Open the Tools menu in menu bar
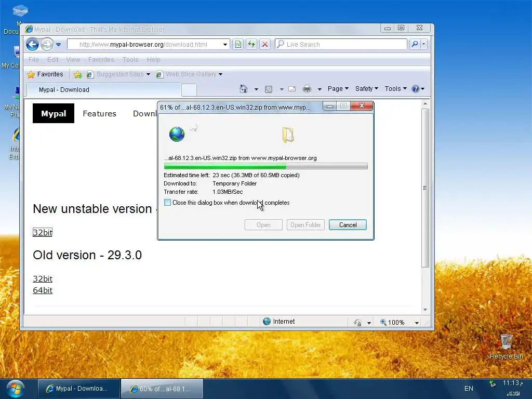532x399 pixels. tap(130, 60)
